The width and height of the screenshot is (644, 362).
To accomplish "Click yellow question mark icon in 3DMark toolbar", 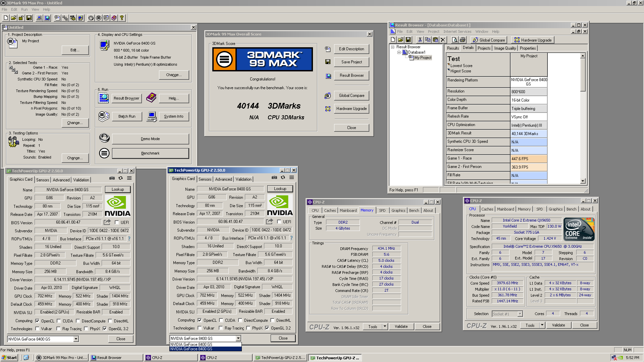I will (x=122, y=18).
